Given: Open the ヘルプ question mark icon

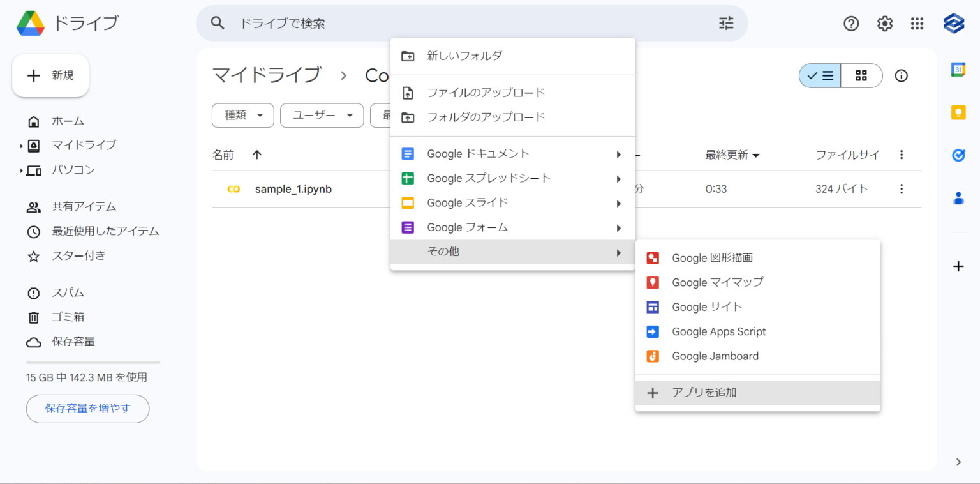Looking at the screenshot, I should click(x=851, y=23).
